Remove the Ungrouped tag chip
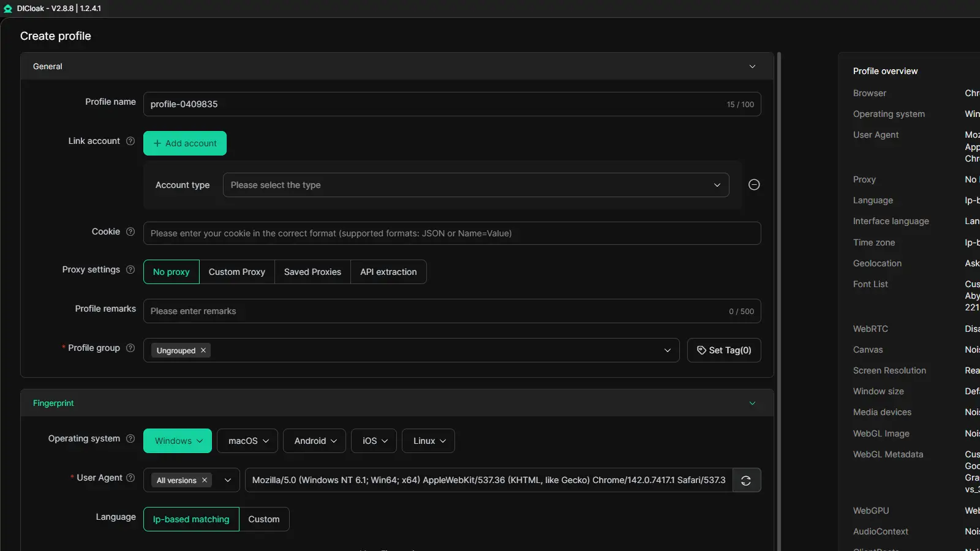The height and width of the screenshot is (551, 980). (x=203, y=351)
